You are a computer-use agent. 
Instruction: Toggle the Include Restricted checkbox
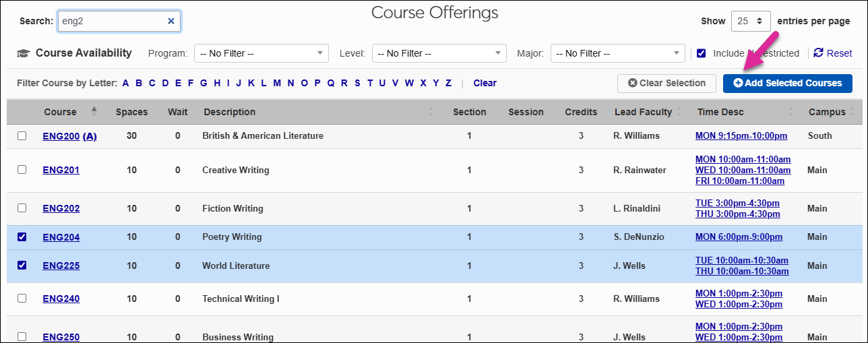click(702, 53)
